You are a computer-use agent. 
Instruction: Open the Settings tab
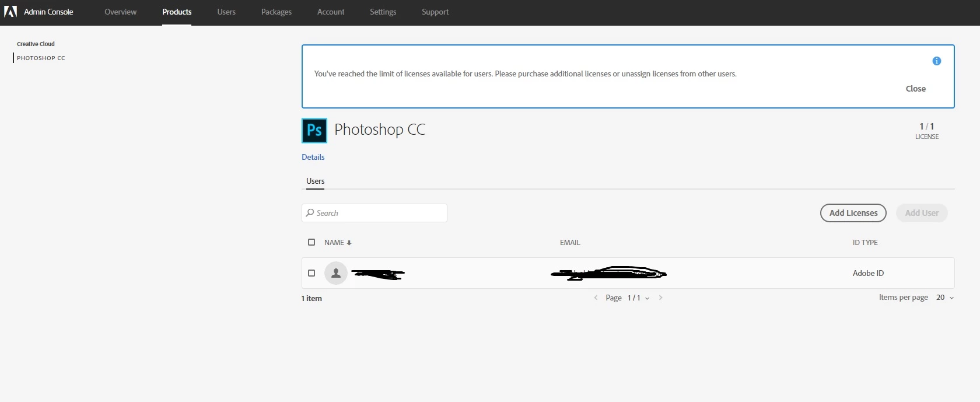pos(383,12)
